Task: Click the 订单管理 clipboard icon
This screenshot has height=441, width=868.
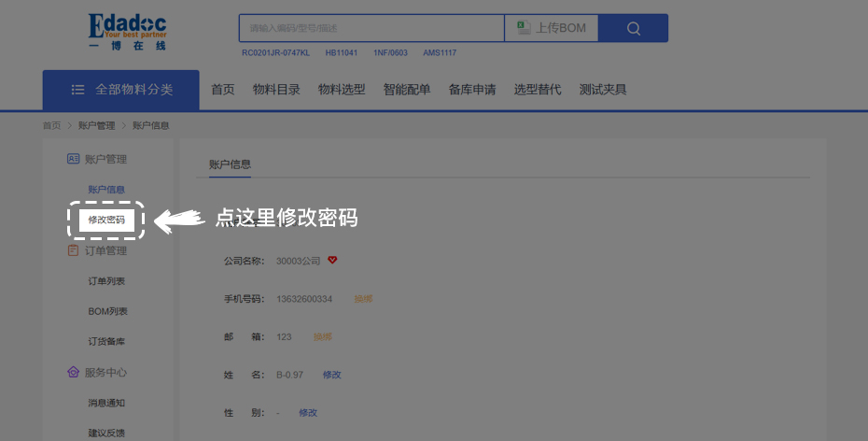Action: [x=73, y=250]
